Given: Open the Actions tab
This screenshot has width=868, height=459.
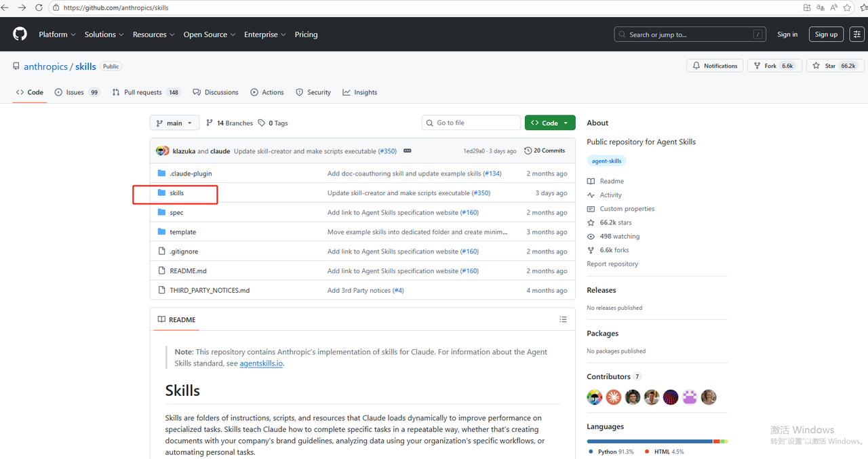Looking at the screenshot, I should point(267,92).
